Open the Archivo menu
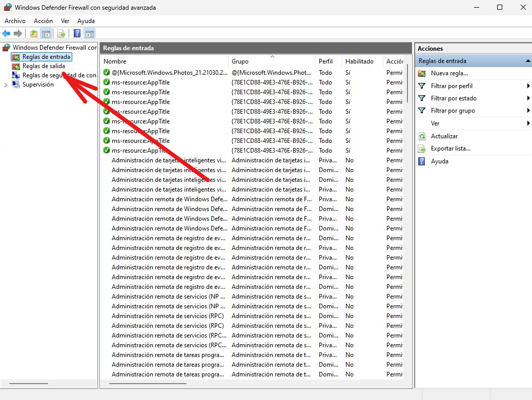The image size is (532, 400). coord(15,21)
